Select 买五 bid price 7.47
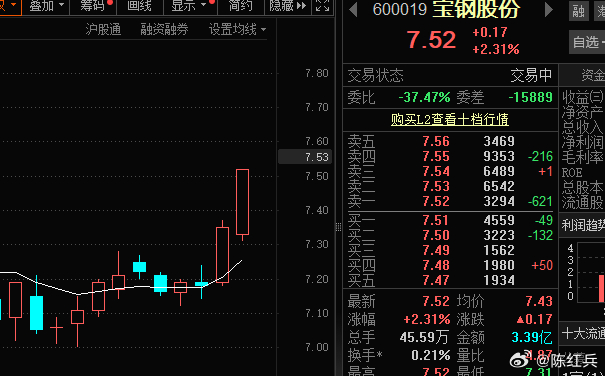This screenshot has width=605, height=376. pyautogui.click(x=436, y=281)
